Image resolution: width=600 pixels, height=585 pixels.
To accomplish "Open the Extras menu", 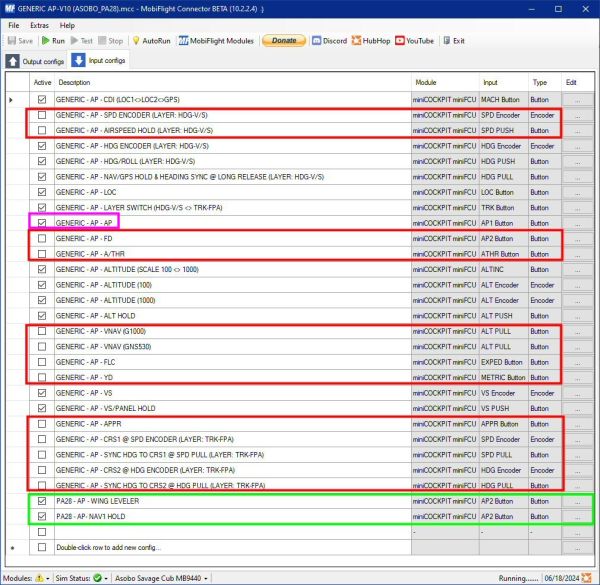I will (39, 25).
